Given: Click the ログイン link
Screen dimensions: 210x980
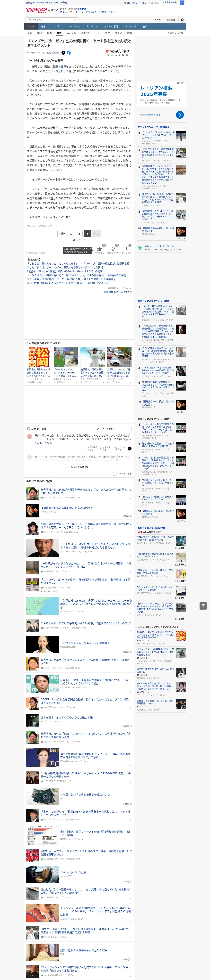Looking at the screenshot, I should tap(64, 12).
